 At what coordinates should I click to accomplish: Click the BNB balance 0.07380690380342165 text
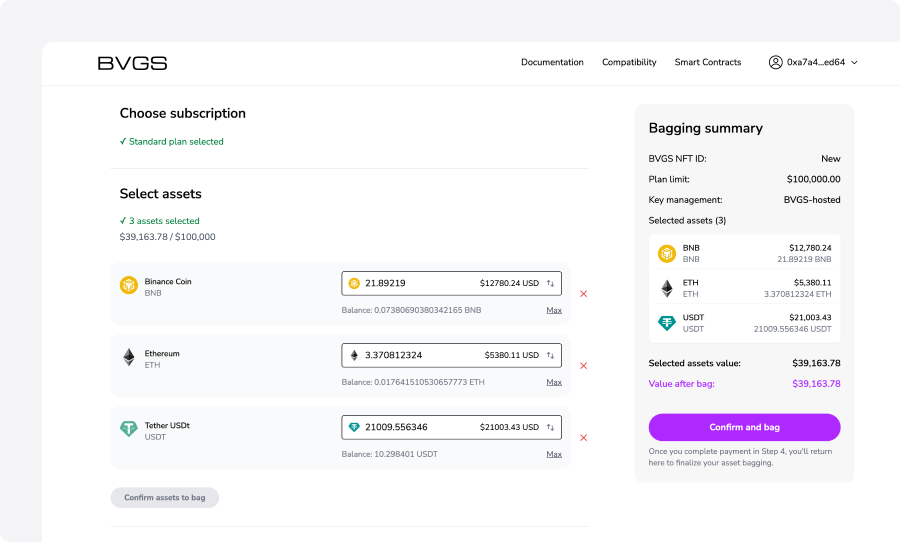point(412,310)
